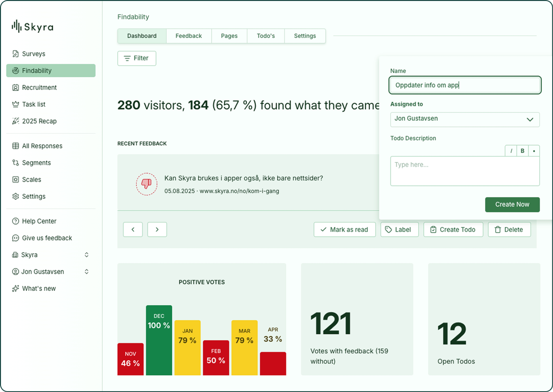Click the 280 visitors summary headline

point(249,105)
